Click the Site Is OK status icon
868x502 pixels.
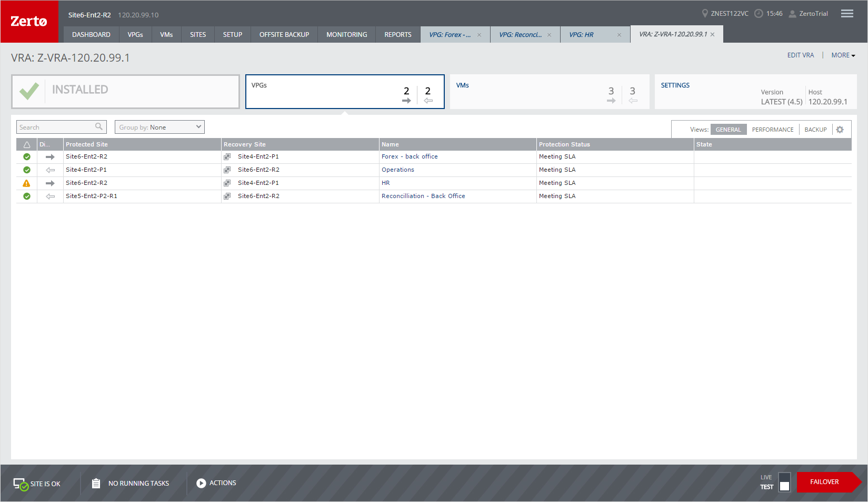click(21, 484)
